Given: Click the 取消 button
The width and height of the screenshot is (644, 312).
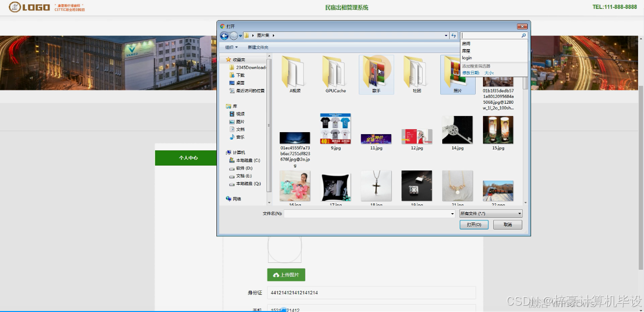Looking at the screenshot, I should (x=508, y=225).
